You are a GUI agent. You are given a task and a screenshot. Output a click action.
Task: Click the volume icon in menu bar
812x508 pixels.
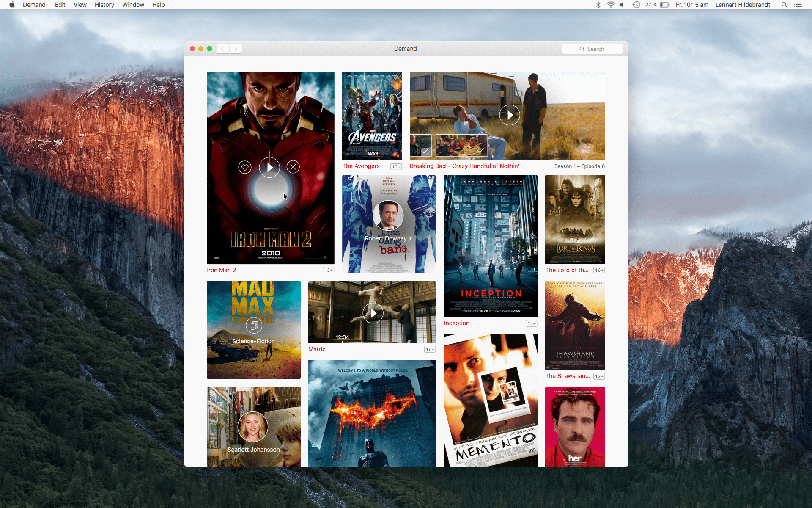tap(622, 5)
